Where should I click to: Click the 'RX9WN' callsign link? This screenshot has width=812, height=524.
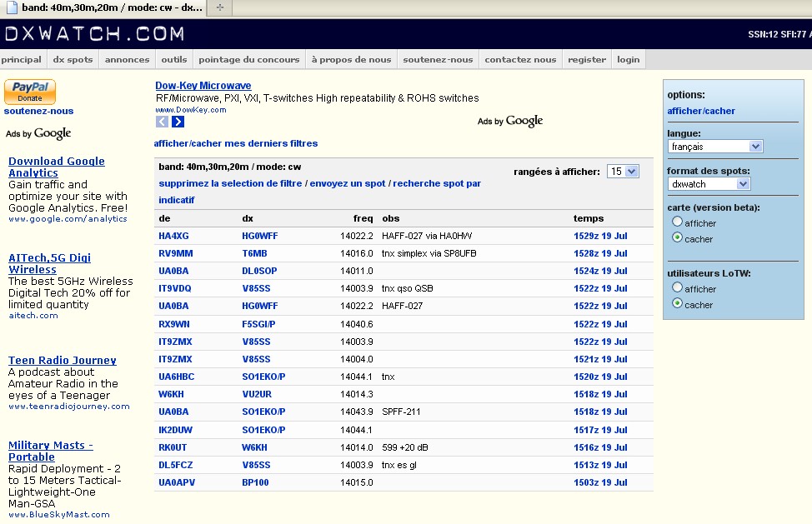pos(174,324)
